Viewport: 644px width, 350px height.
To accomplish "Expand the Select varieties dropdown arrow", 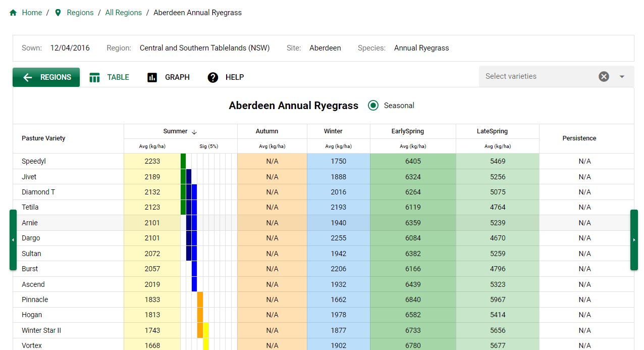I will pyautogui.click(x=622, y=76).
